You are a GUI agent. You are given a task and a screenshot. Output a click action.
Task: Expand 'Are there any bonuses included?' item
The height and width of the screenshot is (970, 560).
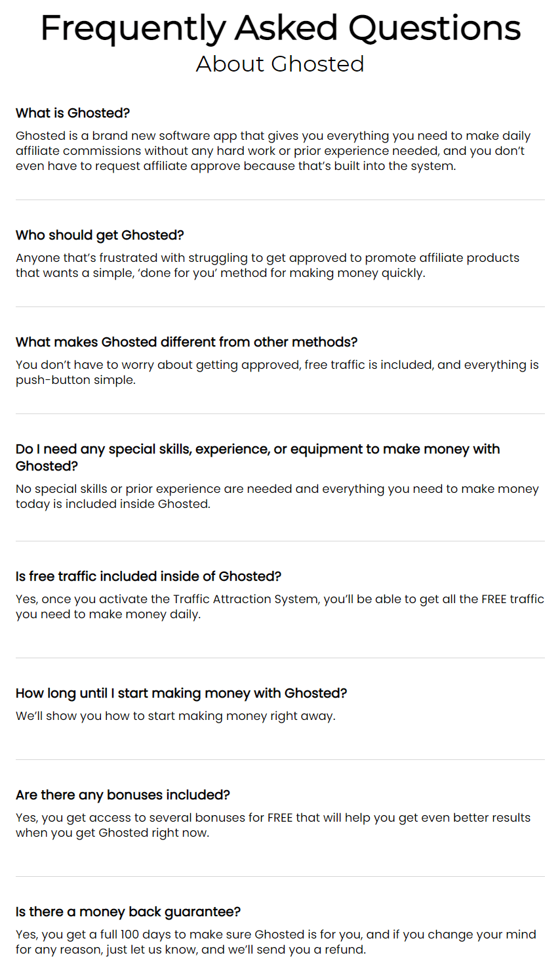(123, 795)
